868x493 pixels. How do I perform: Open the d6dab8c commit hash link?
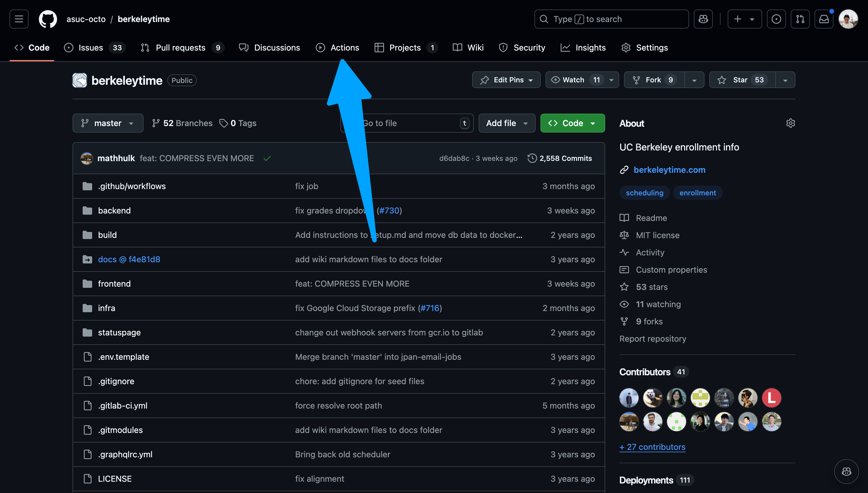pos(454,158)
